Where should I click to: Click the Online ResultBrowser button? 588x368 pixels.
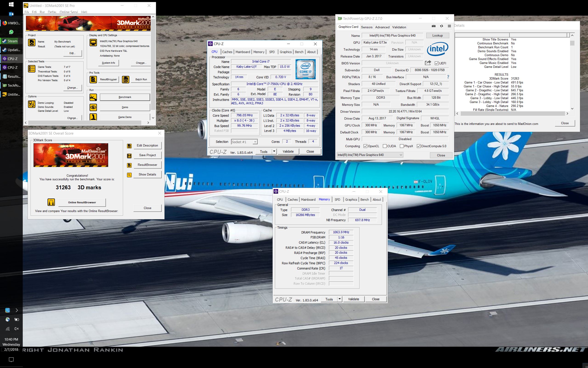click(x=82, y=202)
